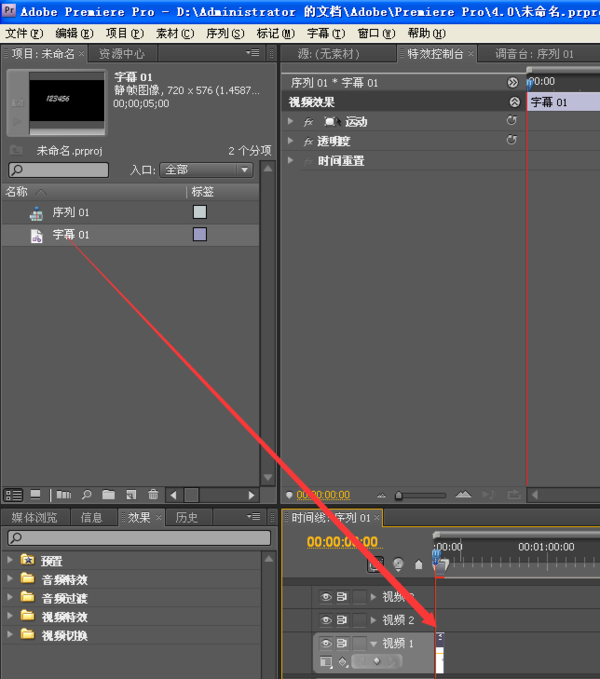Toggle the Snap icon in timeline

coord(376,564)
